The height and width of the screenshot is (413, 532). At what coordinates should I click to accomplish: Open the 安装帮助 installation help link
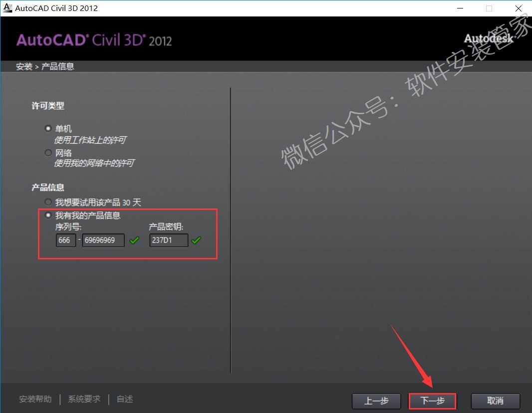coord(35,399)
